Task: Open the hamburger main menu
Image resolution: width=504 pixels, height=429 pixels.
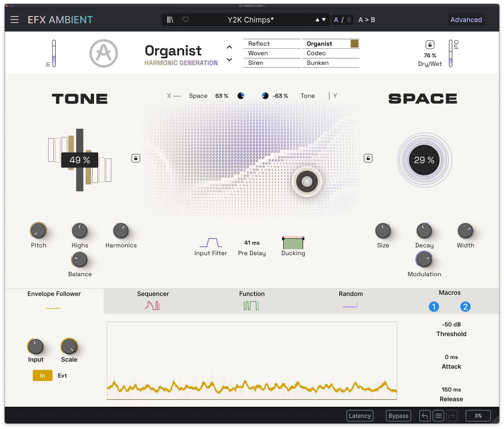Action: coord(14,20)
